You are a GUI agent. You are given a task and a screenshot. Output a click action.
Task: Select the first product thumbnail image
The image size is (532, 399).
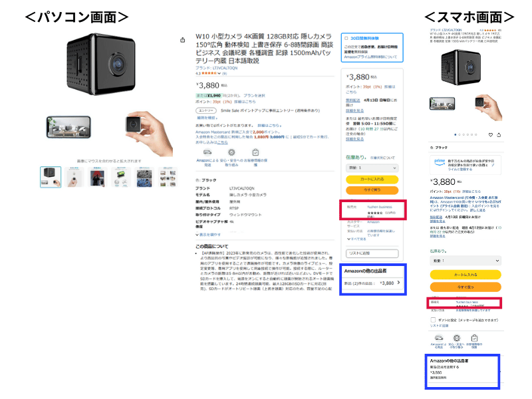[x=51, y=177]
